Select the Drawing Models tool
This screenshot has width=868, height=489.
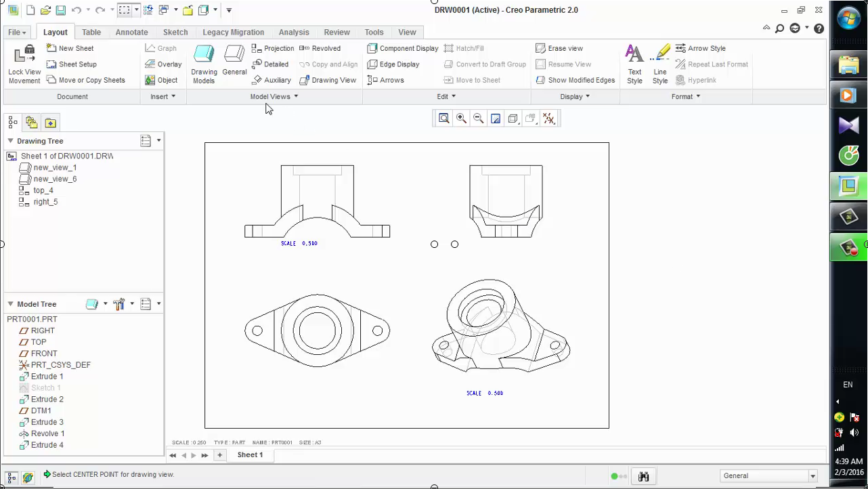click(x=204, y=64)
